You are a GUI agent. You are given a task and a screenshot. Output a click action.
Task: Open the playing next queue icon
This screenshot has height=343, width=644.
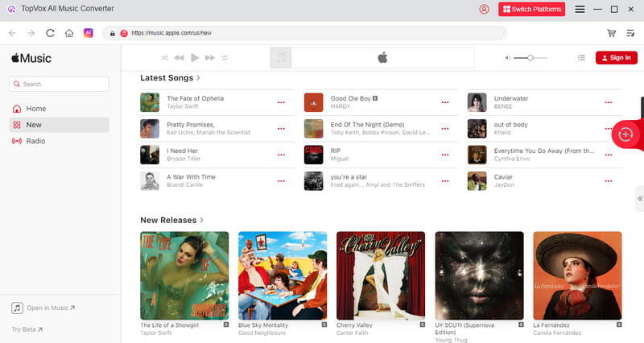click(x=581, y=58)
